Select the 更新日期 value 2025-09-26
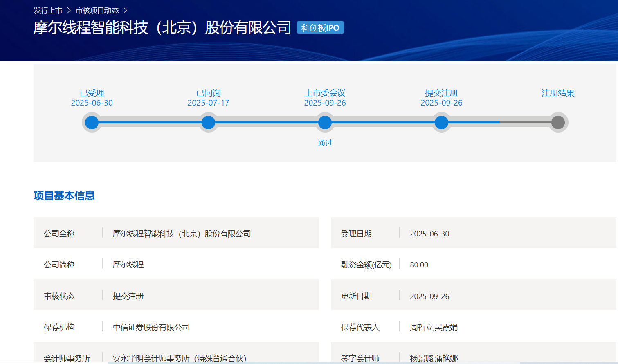 pos(429,296)
